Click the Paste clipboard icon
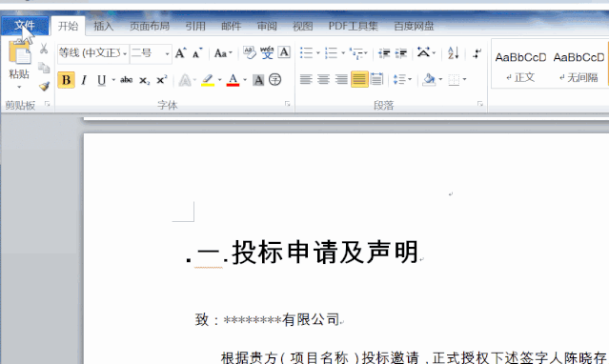Viewport: 609px width, 364px height. 19,52
